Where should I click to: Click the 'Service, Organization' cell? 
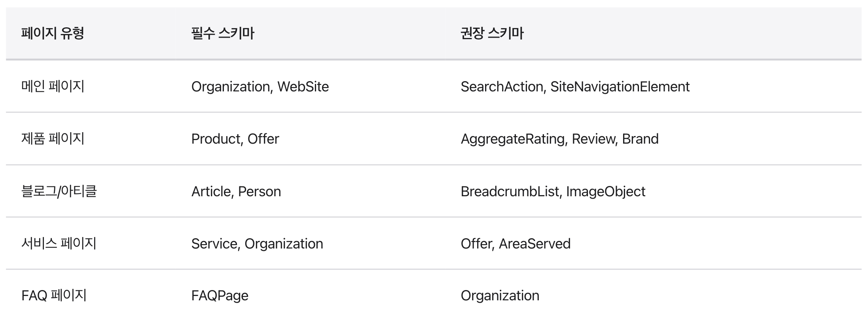pyautogui.click(x=257, y=244)
